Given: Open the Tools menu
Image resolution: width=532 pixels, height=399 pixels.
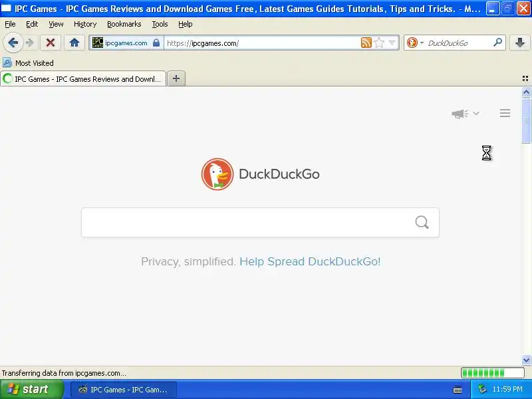Looking at the screenshot, I should coord(160,24).
